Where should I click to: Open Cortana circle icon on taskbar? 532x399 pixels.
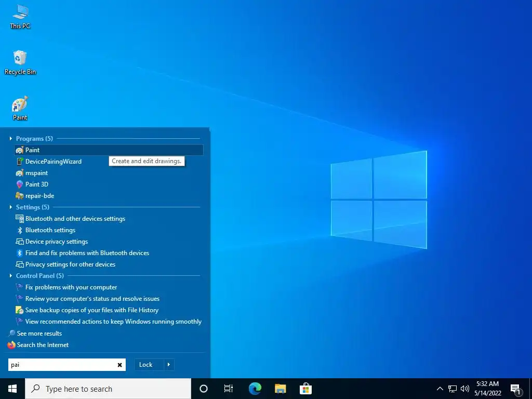pyautogui.click(x=204, y=389)
